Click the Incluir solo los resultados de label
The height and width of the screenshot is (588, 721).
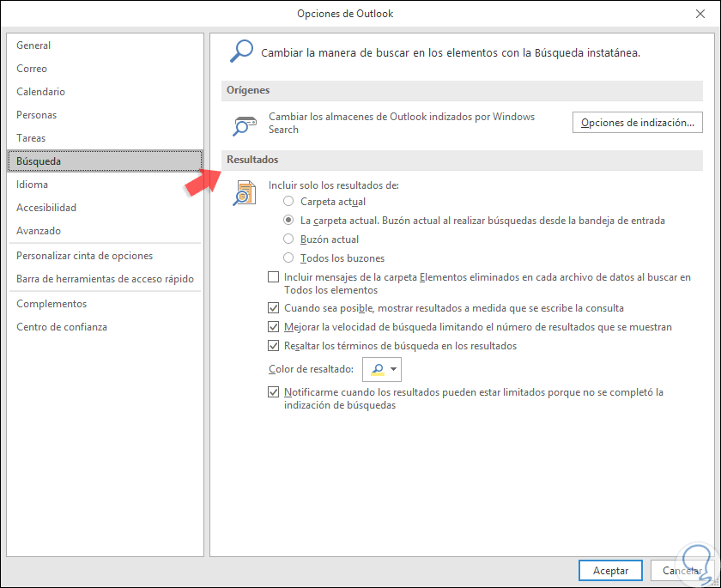[x=333, y=185]
